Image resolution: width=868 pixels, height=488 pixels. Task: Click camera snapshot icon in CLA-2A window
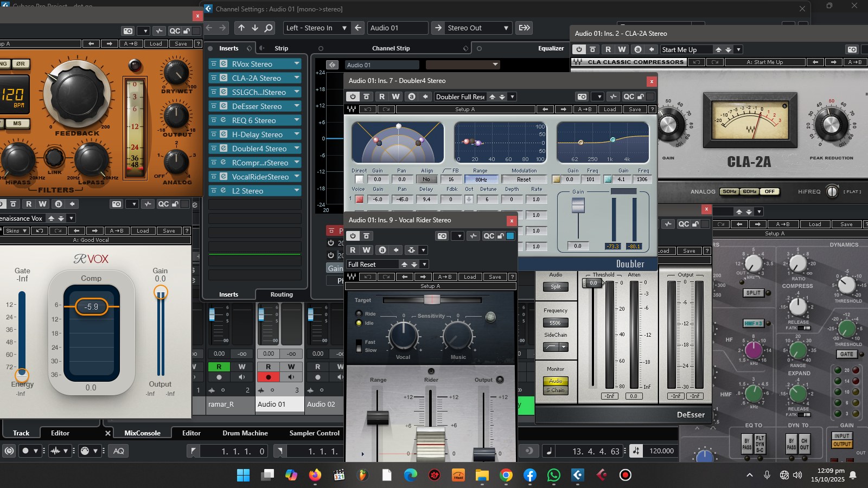pyautogui.click(x=852, y=49)
